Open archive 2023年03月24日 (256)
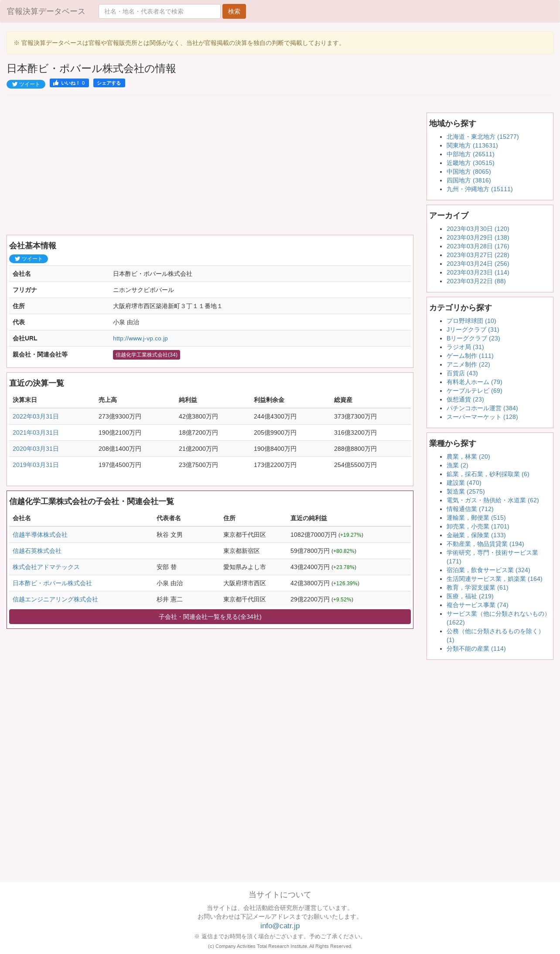Screen dimensions: 560x954 [x=478, y=264]
